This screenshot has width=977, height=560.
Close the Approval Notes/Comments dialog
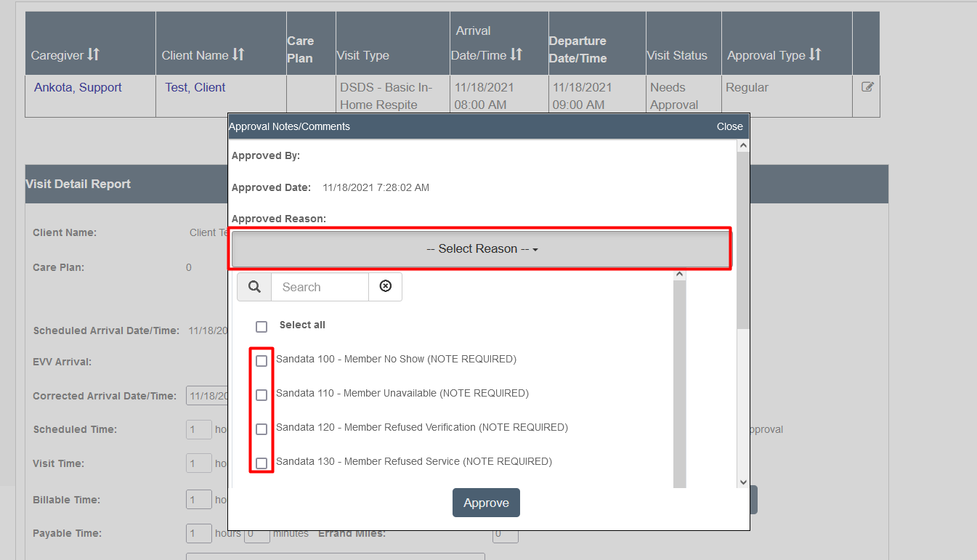[x=729, y=126]
